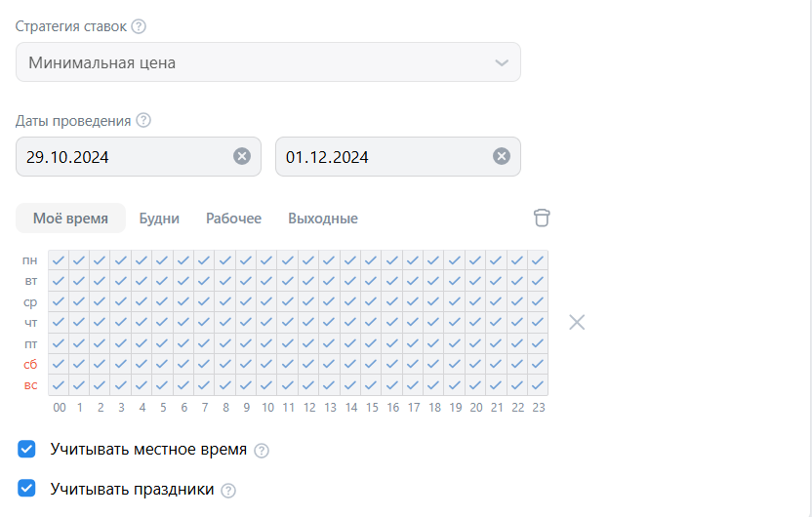Click help icon next to Стратегия ставок
The width and height of the screenshot is (812, 517).
tap(139, 26)
